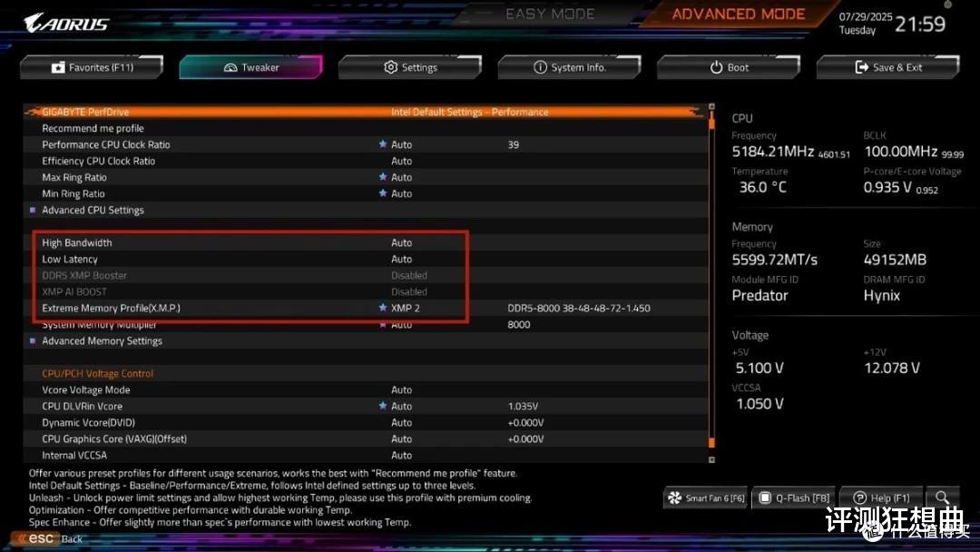980x552 pixels.
Task: Launch Q-Flash utility
Action: click(794, 498)
